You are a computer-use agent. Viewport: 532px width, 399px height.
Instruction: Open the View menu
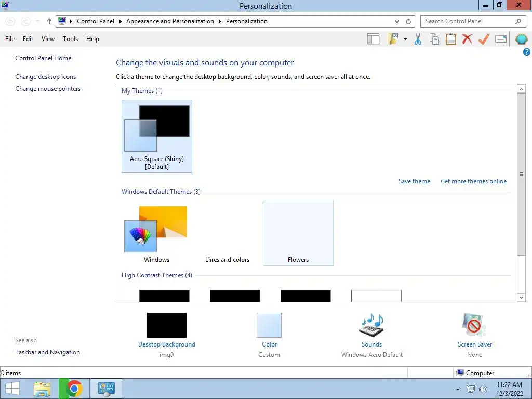tap(48, 39)
